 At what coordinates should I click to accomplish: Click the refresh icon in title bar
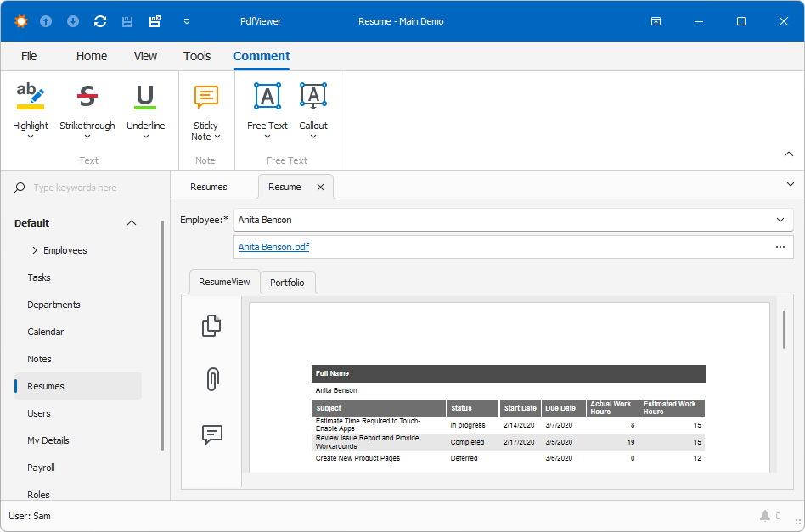tap(100, 21)
